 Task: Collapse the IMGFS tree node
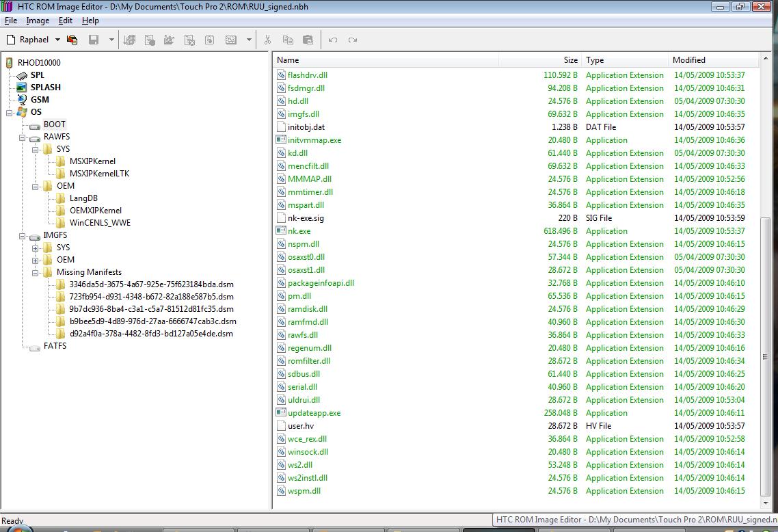(x=23, y=236)
